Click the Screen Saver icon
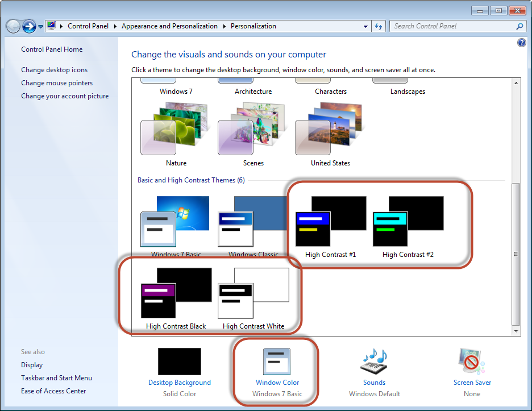 [472, 362]
